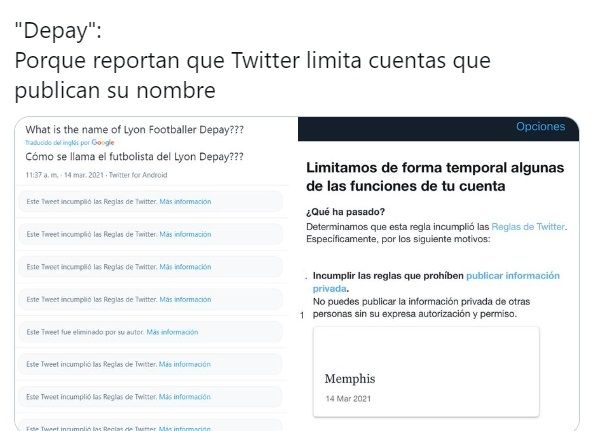Screen dimensions: 596x431
Task: Click the Limitamos de forma temporal heading
Action: [x=435, y=177]
